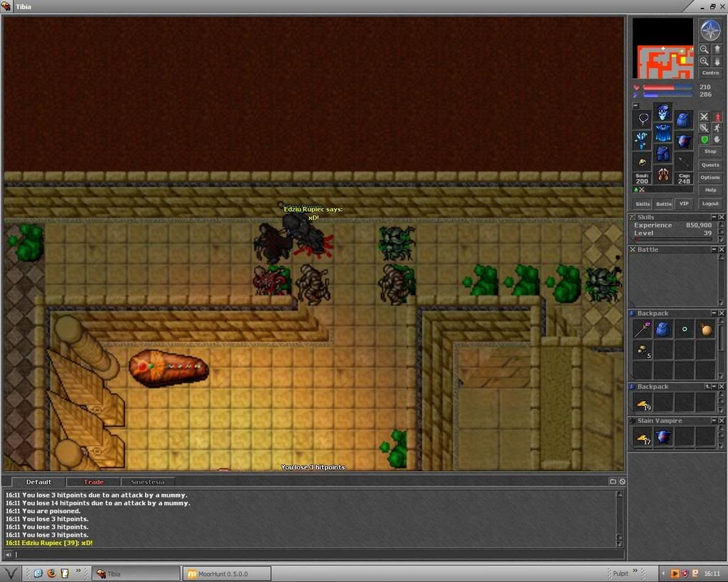728x582 pixels.
Task: Collapse the inventory equipment panel
Action: [636, 105]
